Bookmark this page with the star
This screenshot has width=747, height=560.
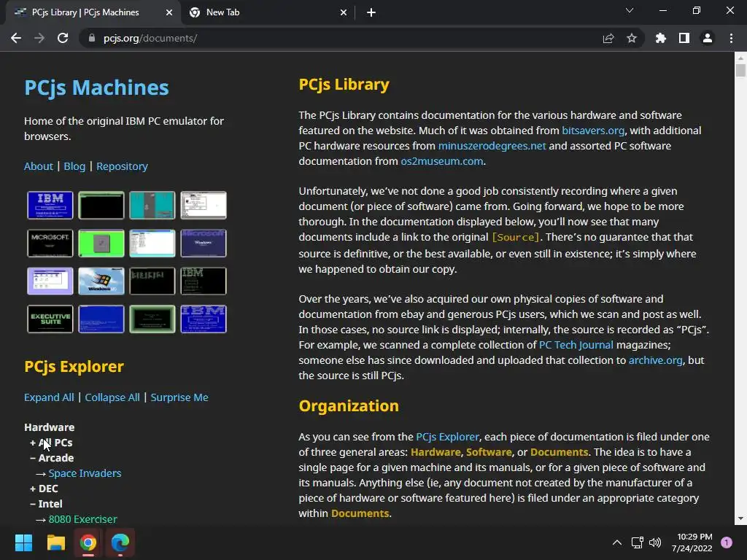click(x=632, y=38)
